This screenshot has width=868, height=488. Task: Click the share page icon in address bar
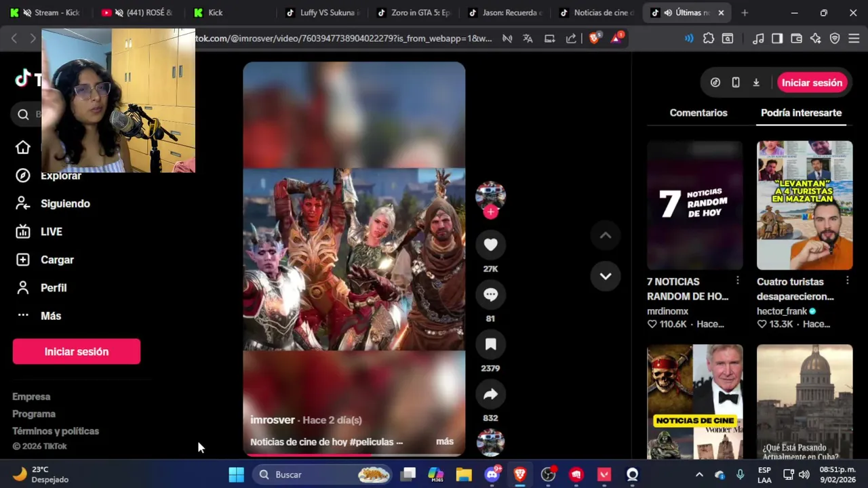(571, 39)
